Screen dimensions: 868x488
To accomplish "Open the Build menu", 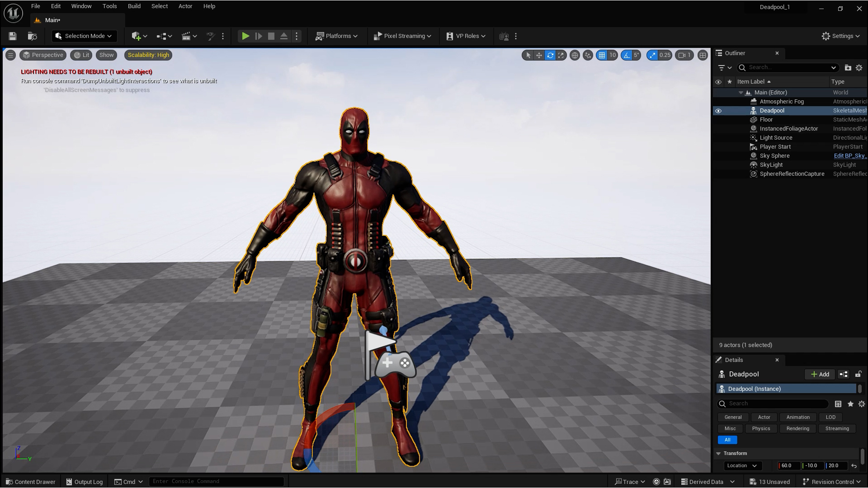I will tap(134, 6).
